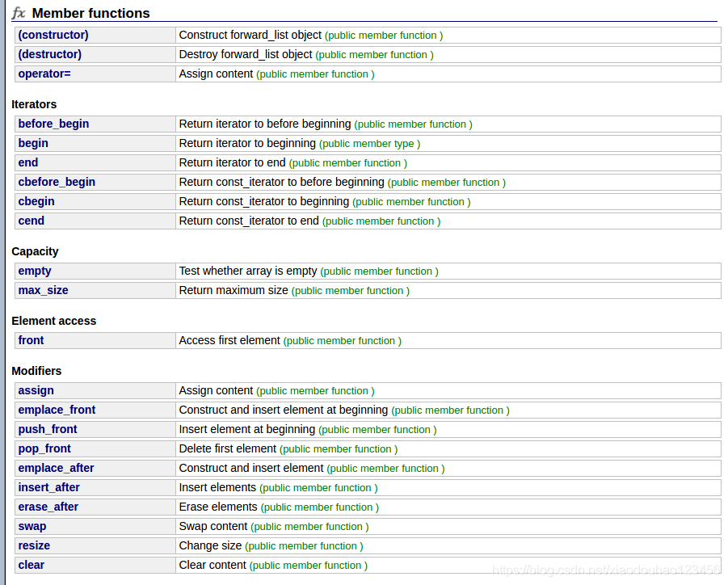728x585 pixels.
Task: Open the pop_front link
Action: tap(44, 449)
